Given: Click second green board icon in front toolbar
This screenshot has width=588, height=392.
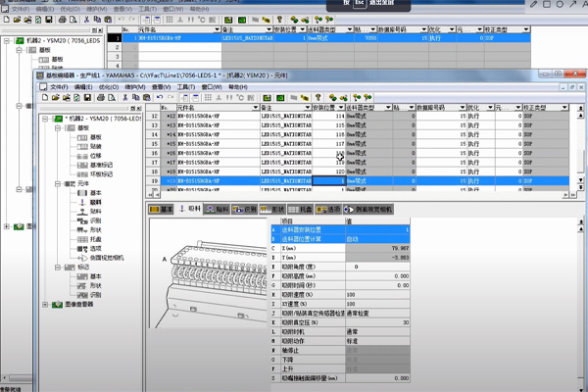Looking at the screenshot, I should pyautogui.click(x=280, y=98).
